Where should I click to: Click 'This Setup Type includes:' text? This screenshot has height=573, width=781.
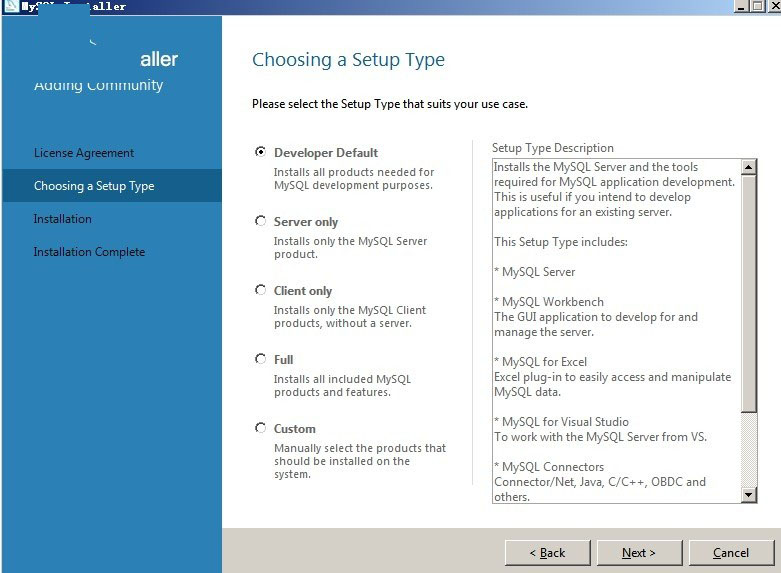[x=560, y=242]
